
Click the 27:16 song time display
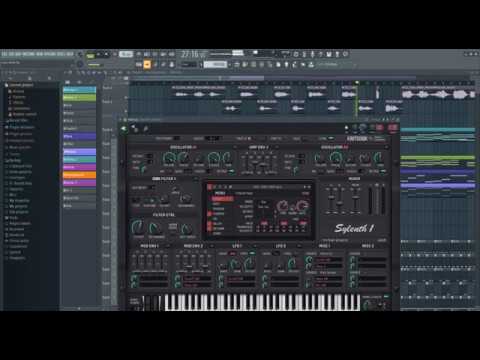[x=190, y=54]
